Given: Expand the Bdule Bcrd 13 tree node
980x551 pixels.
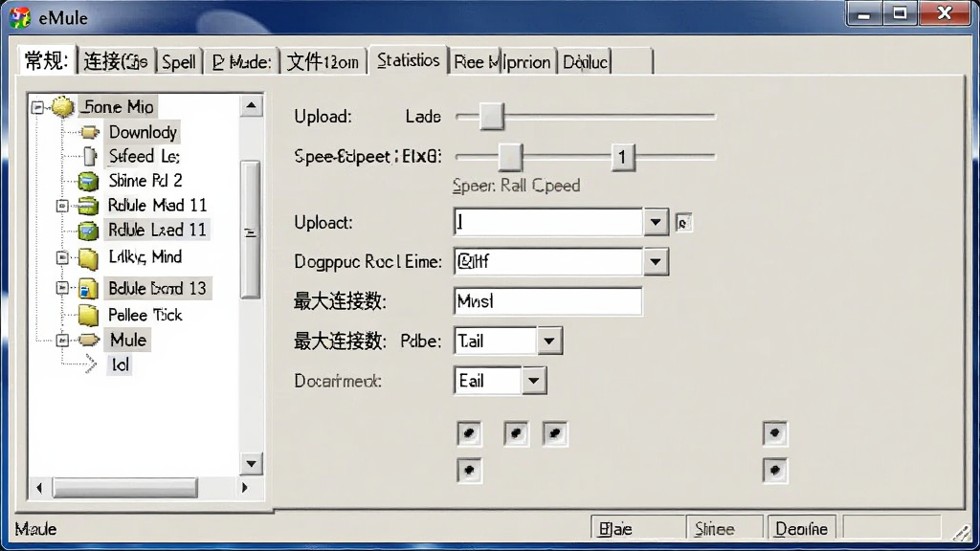Looking at the screenshot, I should click(x=62, y=288).
